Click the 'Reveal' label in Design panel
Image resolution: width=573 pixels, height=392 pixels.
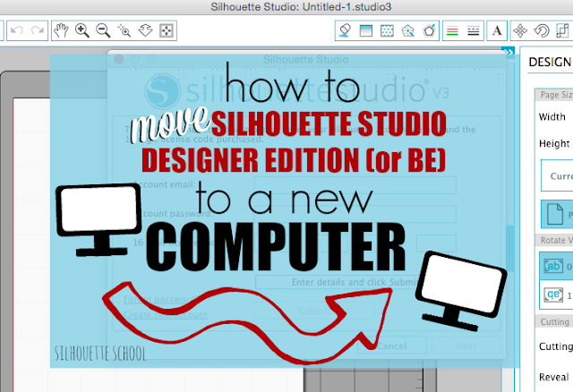coord(553,377)
